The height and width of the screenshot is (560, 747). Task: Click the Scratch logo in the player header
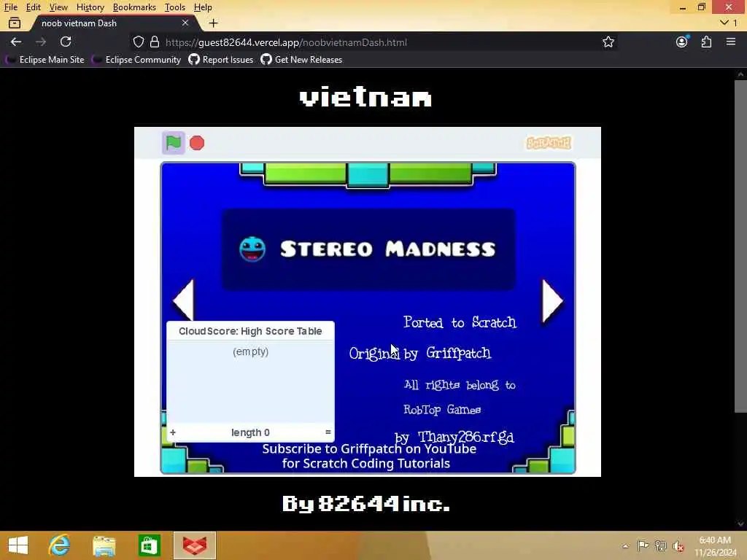coord(549,143)
